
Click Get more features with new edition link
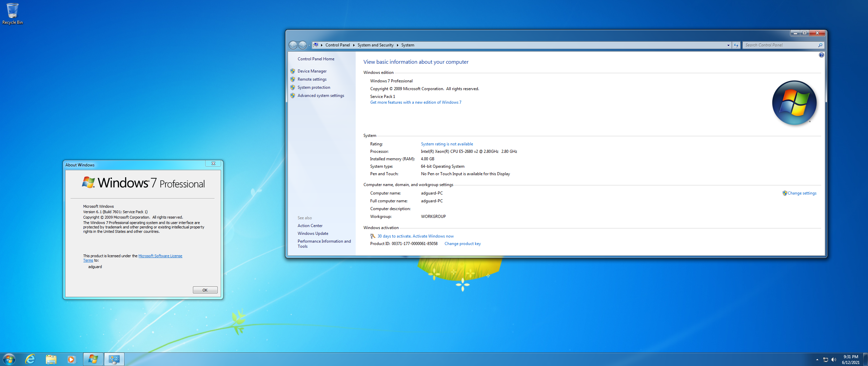point(416,102)
